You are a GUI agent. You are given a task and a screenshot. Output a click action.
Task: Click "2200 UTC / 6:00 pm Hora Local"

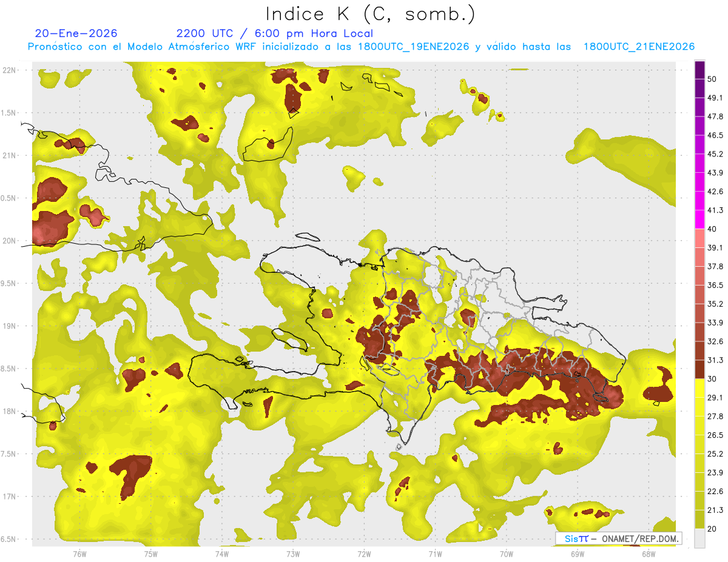tap(275, 33)
